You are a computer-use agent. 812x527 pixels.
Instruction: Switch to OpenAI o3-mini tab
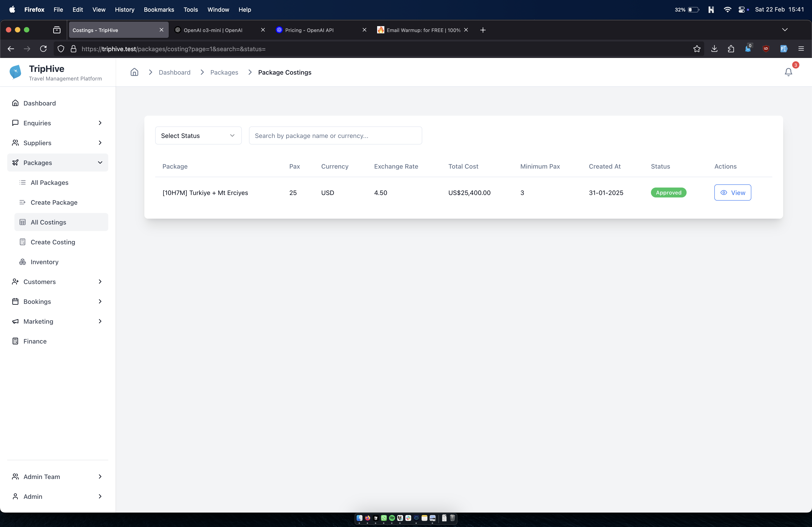coord(220,30)
